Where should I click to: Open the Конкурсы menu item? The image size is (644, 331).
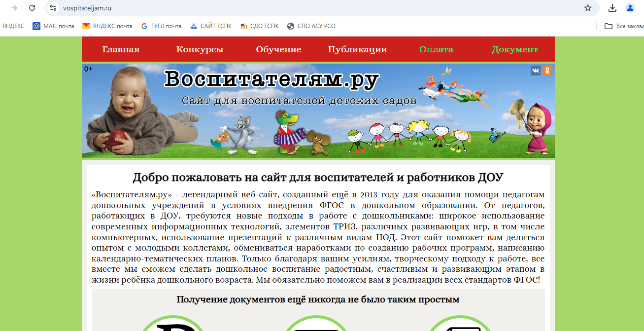(x=200, y=49)
